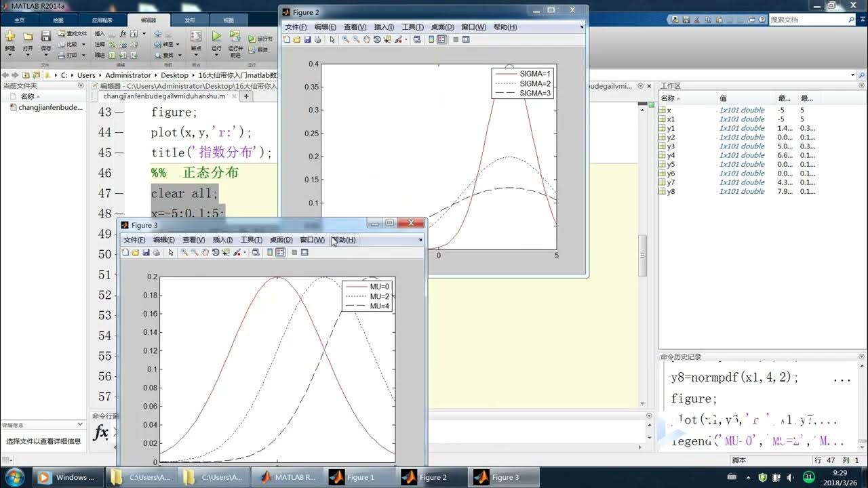Click the MATLAB R... taskbar button
The image size is (868, 488).
click(287, 477)
